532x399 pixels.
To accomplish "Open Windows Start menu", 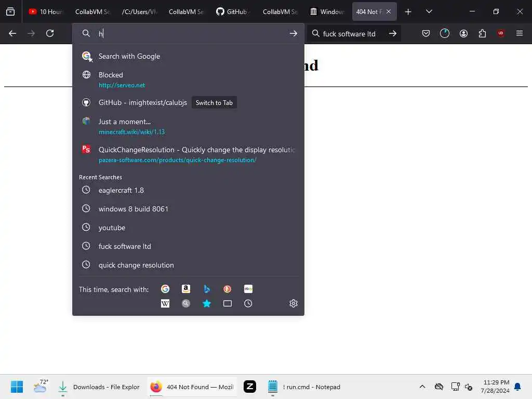I will (17, 387).
